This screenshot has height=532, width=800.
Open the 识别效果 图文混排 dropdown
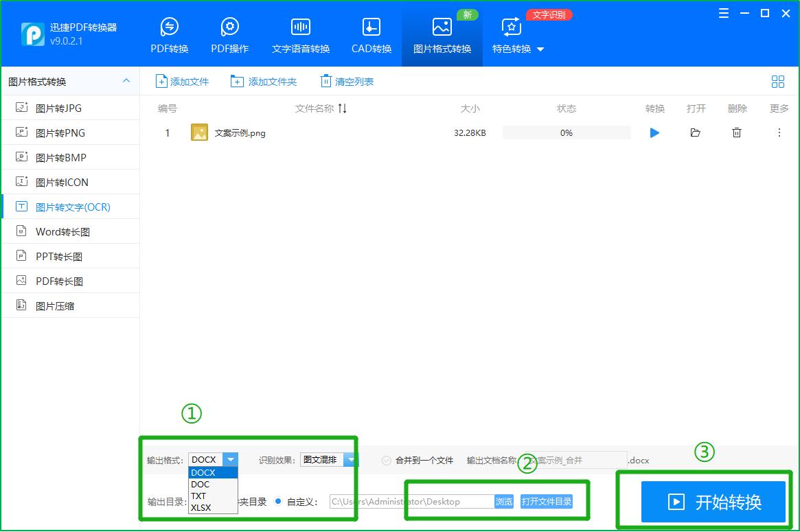tap(350, 460)
